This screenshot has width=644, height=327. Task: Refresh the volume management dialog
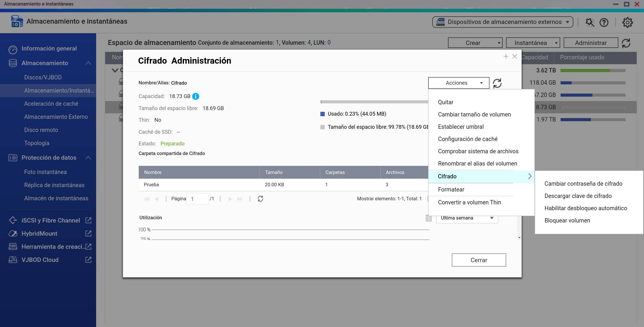click(x=497, y=83)
